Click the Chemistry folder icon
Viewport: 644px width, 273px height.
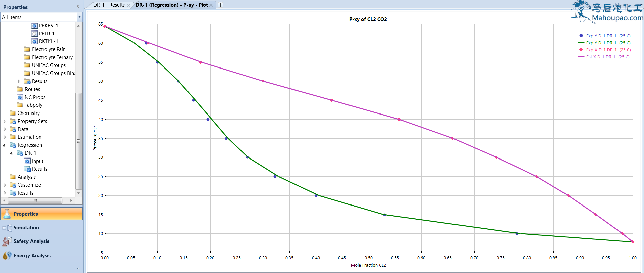[x=13, y=113]
